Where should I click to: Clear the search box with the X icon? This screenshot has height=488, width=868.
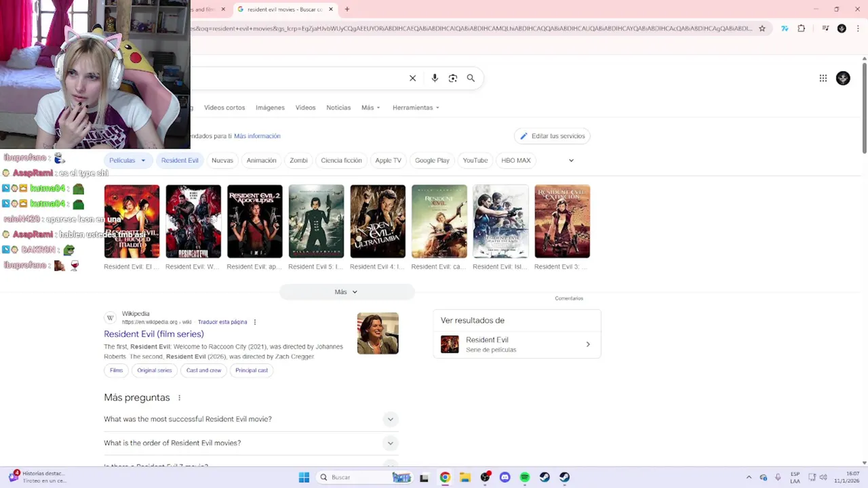[x=412, y=78]
